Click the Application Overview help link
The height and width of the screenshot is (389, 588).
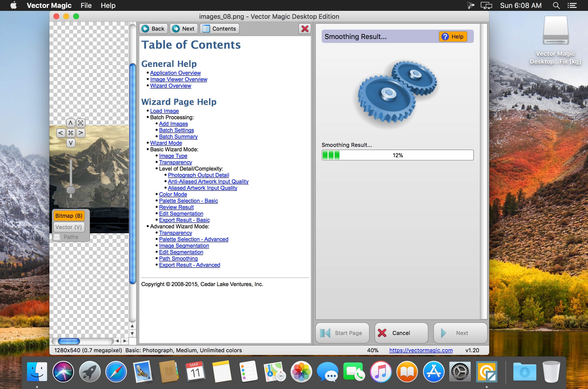(x=176, y=73)
